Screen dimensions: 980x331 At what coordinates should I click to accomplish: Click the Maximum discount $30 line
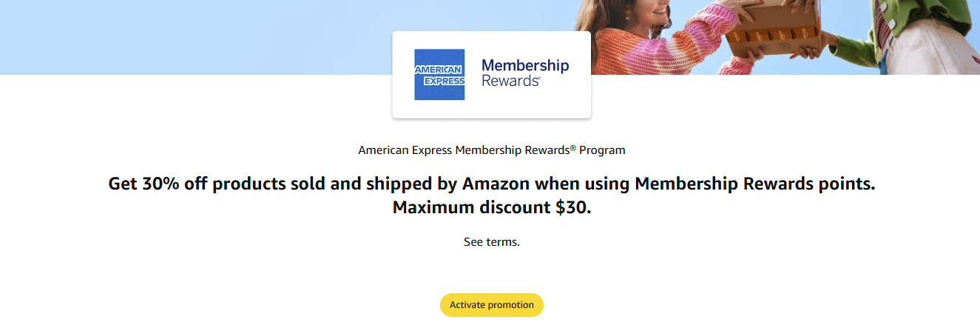(x=492, y=207)
